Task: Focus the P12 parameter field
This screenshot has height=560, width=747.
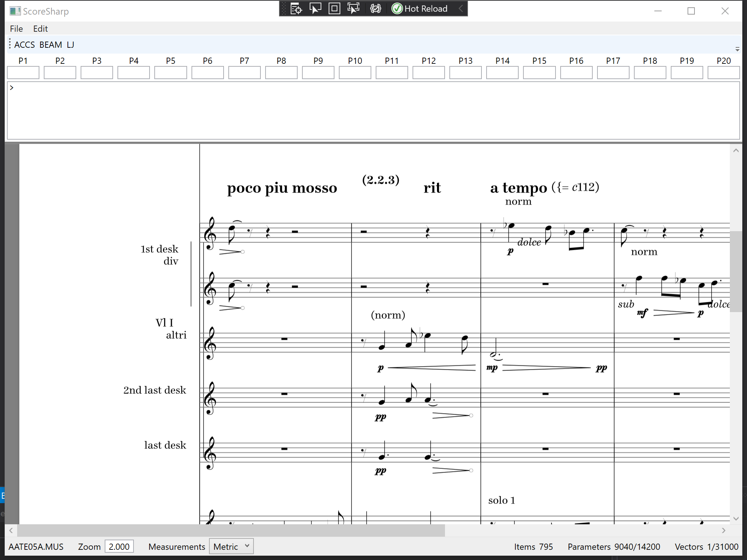Action: [429, 72]
